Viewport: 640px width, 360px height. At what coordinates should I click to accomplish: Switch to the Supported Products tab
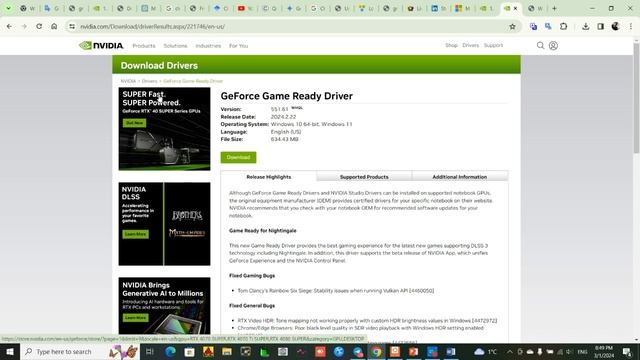coord(364,177)
